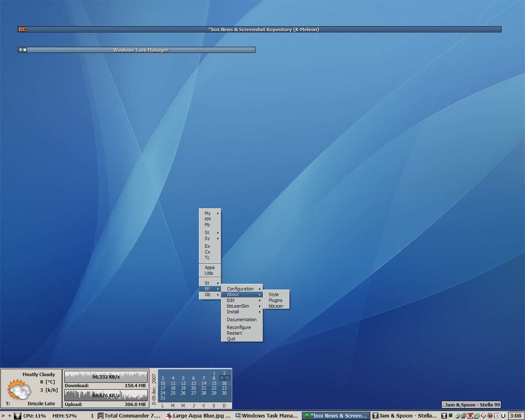Expand the upper St submenu below Fb
The image size is (525, 420).
tap(210, 233)
